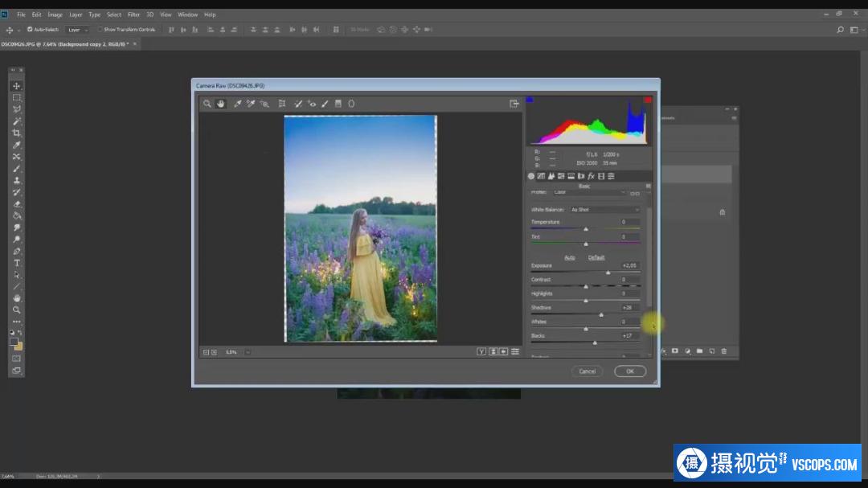Viewport: 868px width, 488px height.
Task: Select the Magic Wand tool
Action: (17, 121)
